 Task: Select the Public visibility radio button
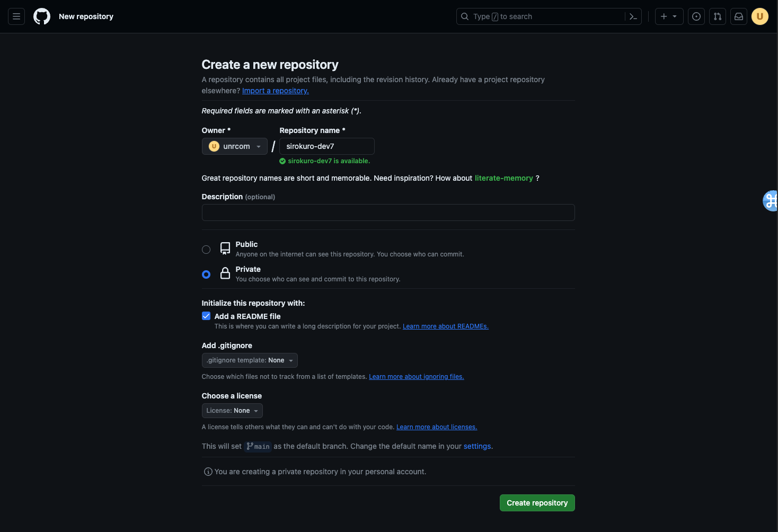click(206, 250)
